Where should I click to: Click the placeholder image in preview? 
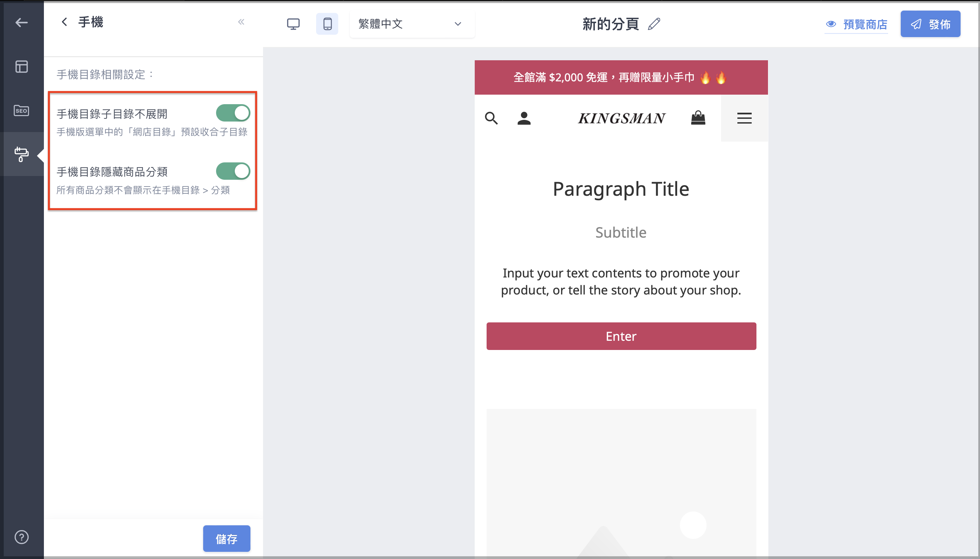click(x=621, y=484)
